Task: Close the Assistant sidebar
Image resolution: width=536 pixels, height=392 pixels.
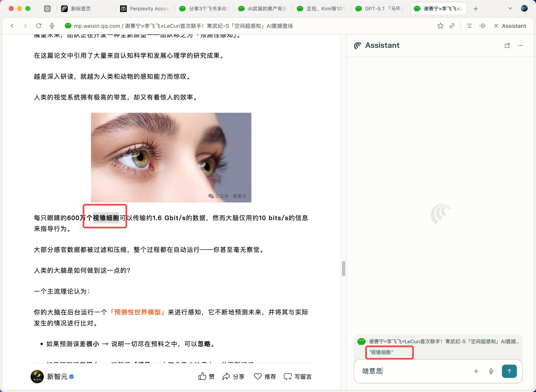Action: 496,26
